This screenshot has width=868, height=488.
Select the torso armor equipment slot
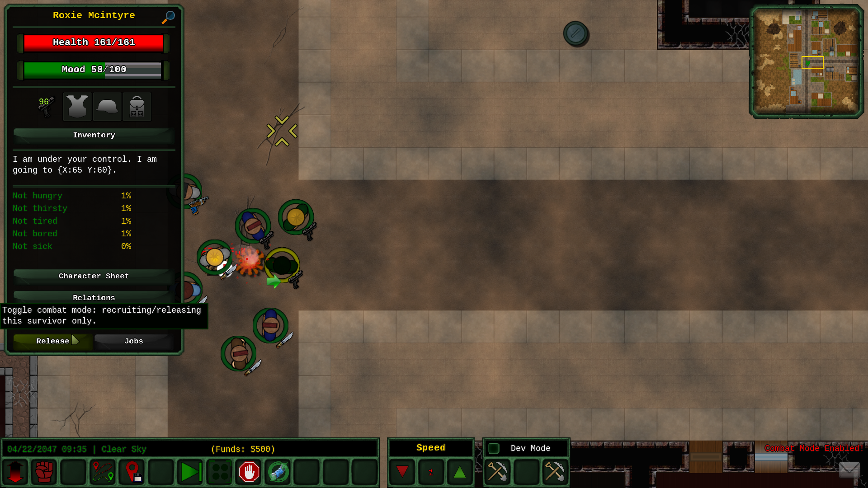tap(75, 106)
